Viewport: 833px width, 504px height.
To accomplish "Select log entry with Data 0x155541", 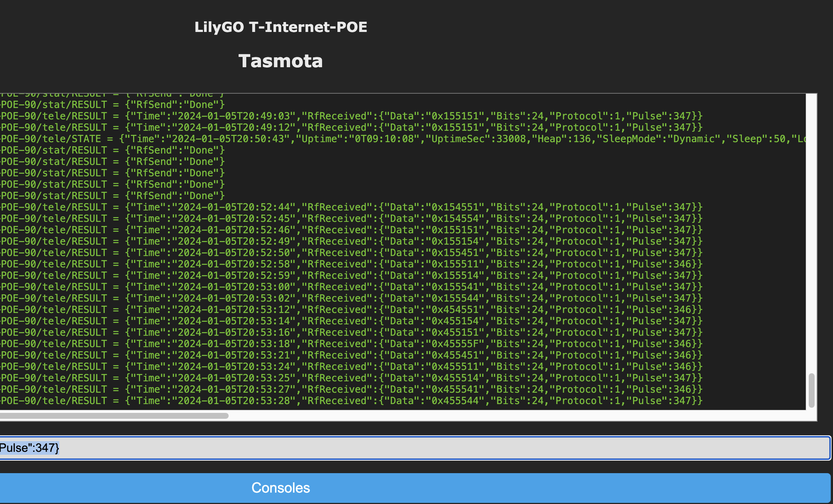I will (x=351, y=287).
